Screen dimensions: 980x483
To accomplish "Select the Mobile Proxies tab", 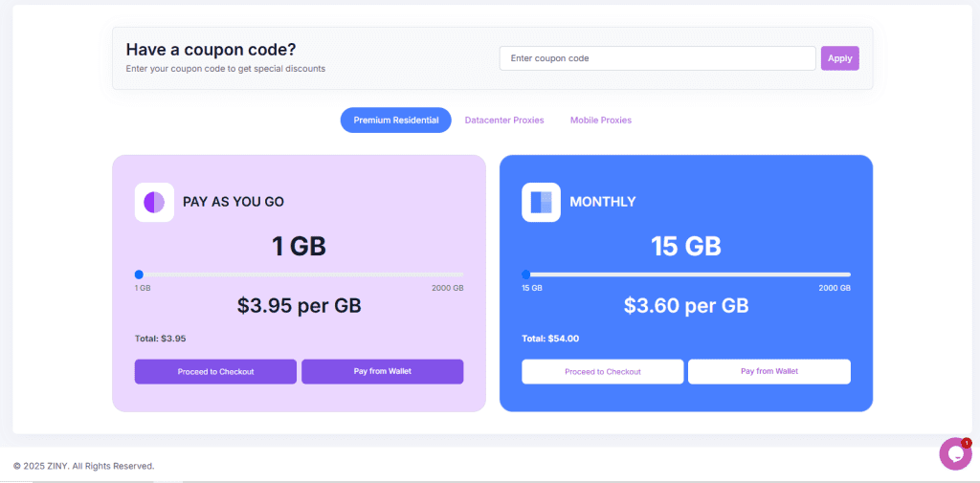I will (x=601, y=120).
